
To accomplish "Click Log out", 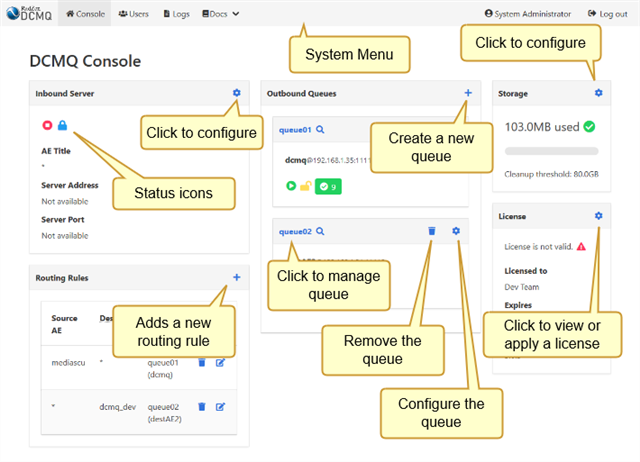I will point(607,14).
